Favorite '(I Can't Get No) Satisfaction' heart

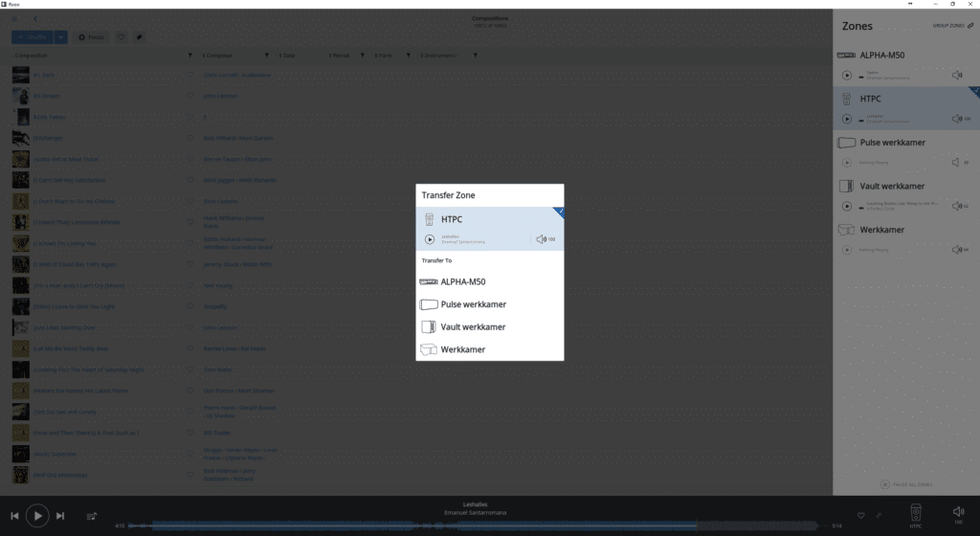[190, 180]
